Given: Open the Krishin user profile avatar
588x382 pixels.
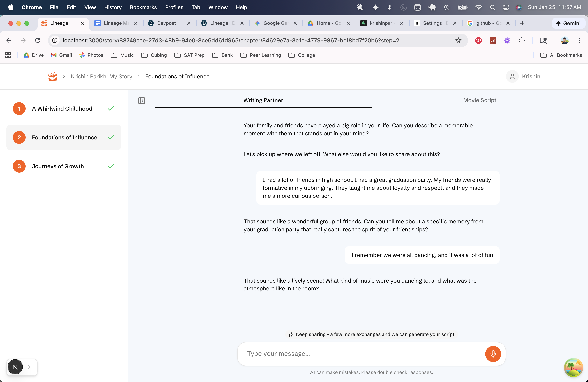Looking at the screenshot, I should coord(512,76).
